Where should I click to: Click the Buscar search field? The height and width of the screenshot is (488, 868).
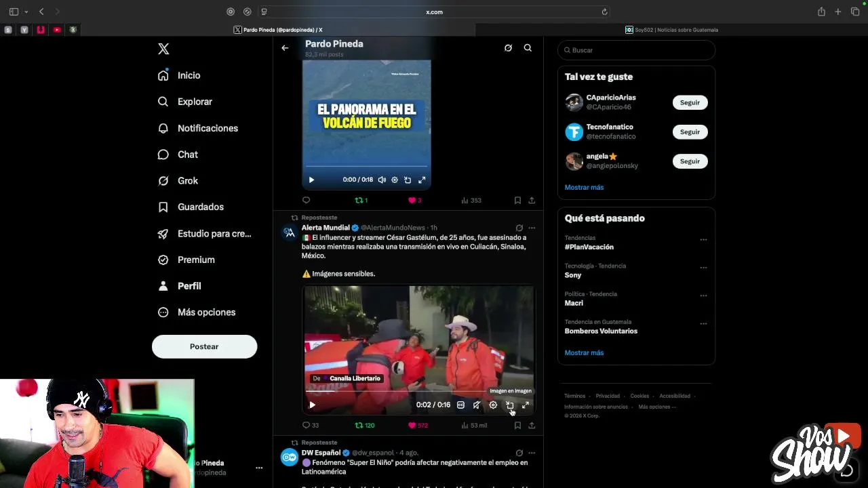point(636,50)
